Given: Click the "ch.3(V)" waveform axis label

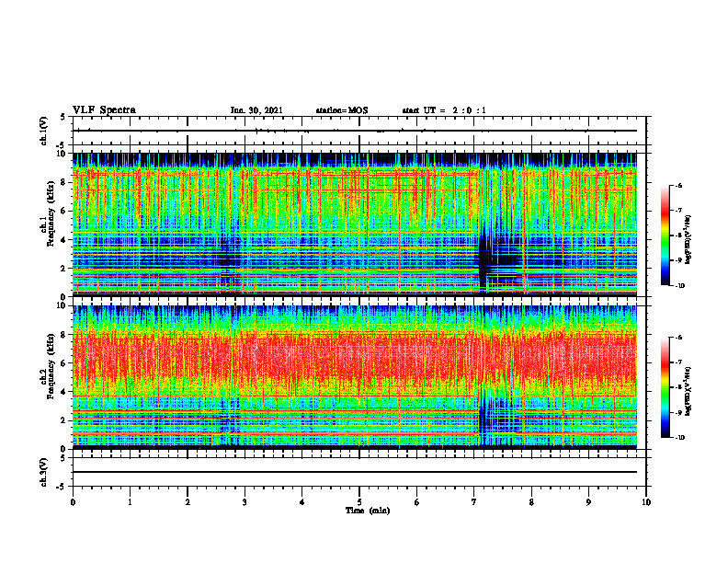Looking at the screenshot, I should [44, 472].
